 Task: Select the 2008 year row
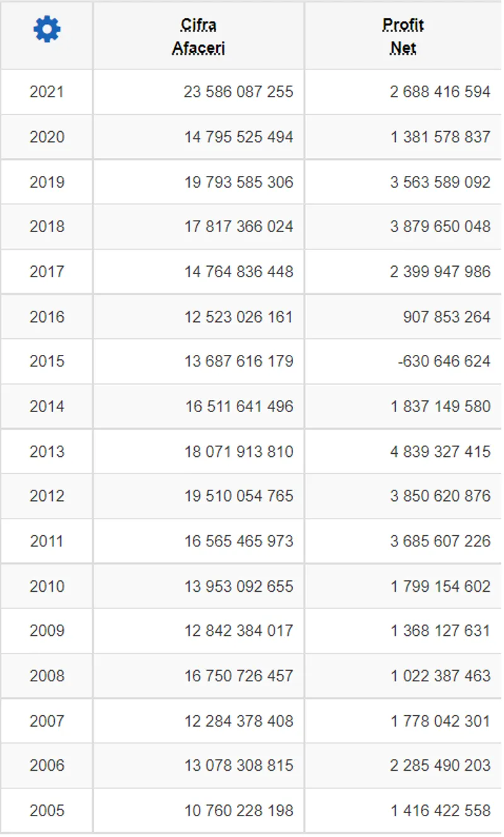[47, 676]
